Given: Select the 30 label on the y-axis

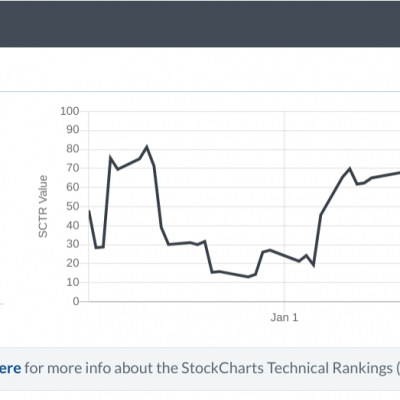Looking at the screenshot, I should click(73, 244).
